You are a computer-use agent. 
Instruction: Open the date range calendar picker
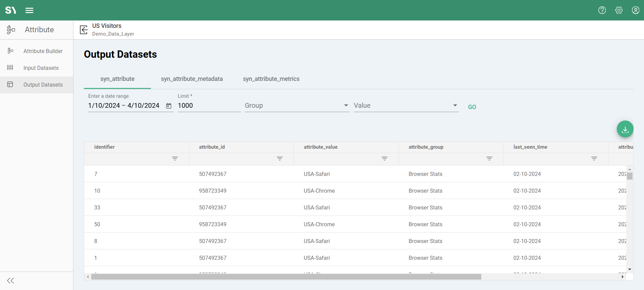(169, 106)
